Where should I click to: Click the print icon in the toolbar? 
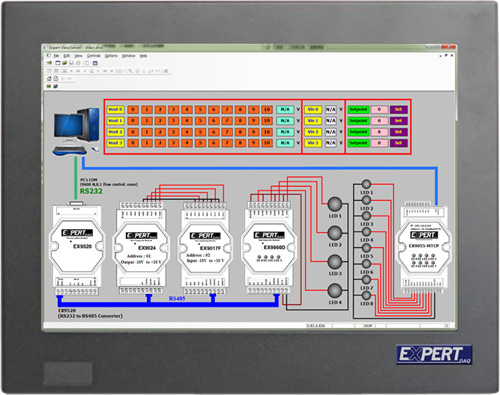[x=78, y=63]
